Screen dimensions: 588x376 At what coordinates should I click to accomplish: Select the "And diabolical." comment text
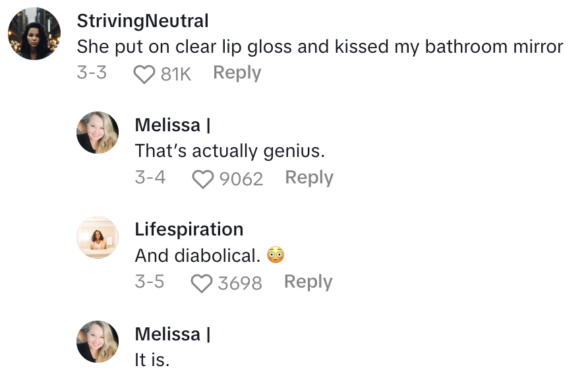pos(198,255)
